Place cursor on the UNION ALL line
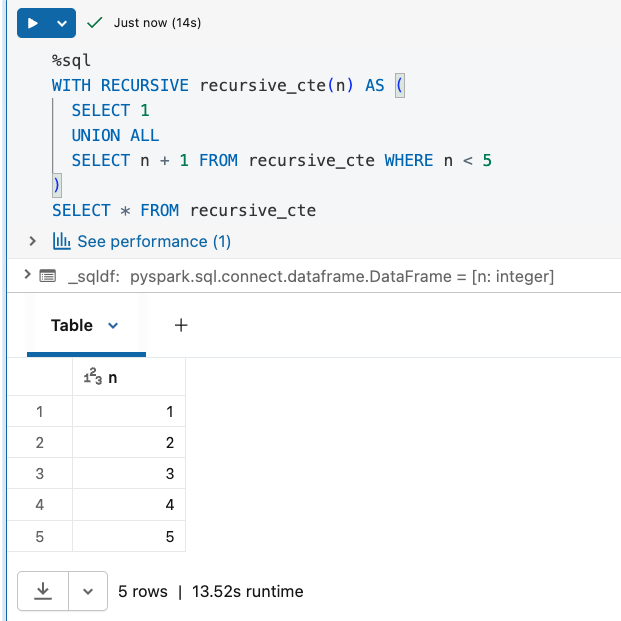 coord(115,135)
